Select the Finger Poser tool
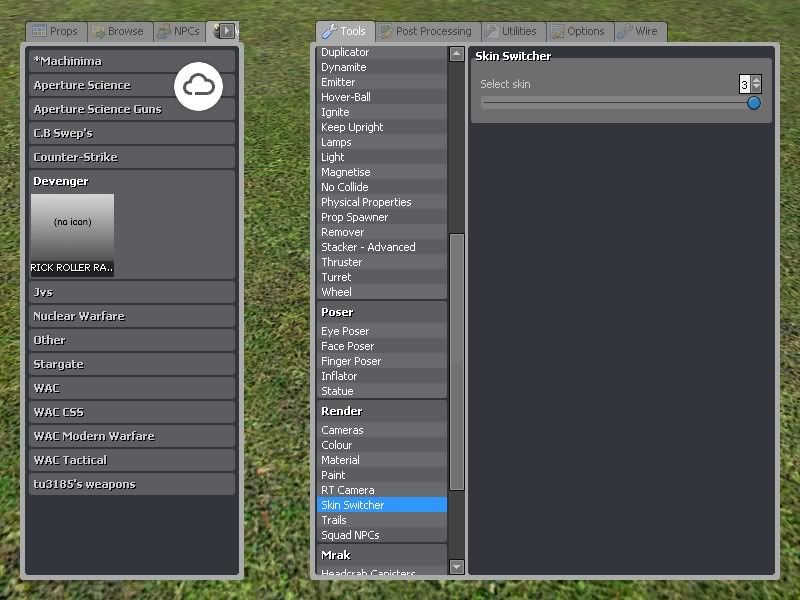 click(382, 361)
